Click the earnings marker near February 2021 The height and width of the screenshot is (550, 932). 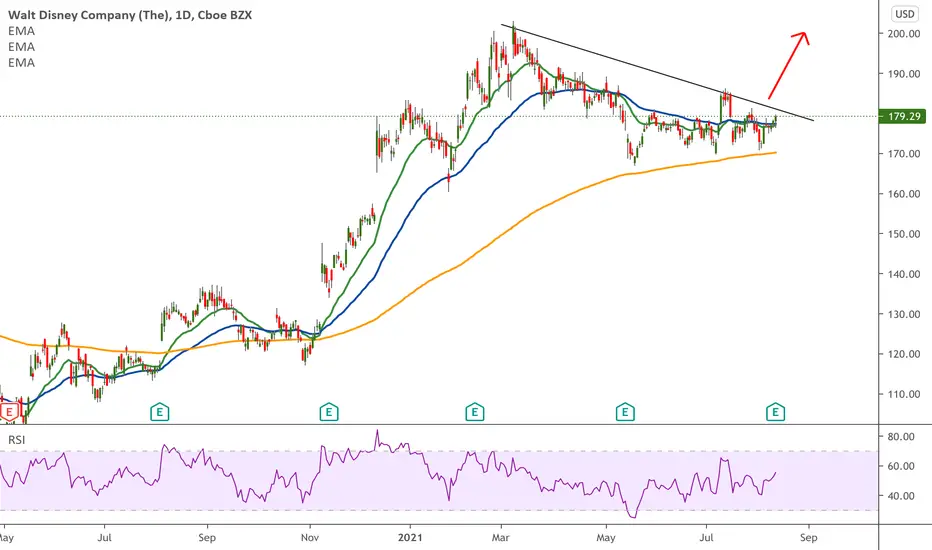pos(474,411)
